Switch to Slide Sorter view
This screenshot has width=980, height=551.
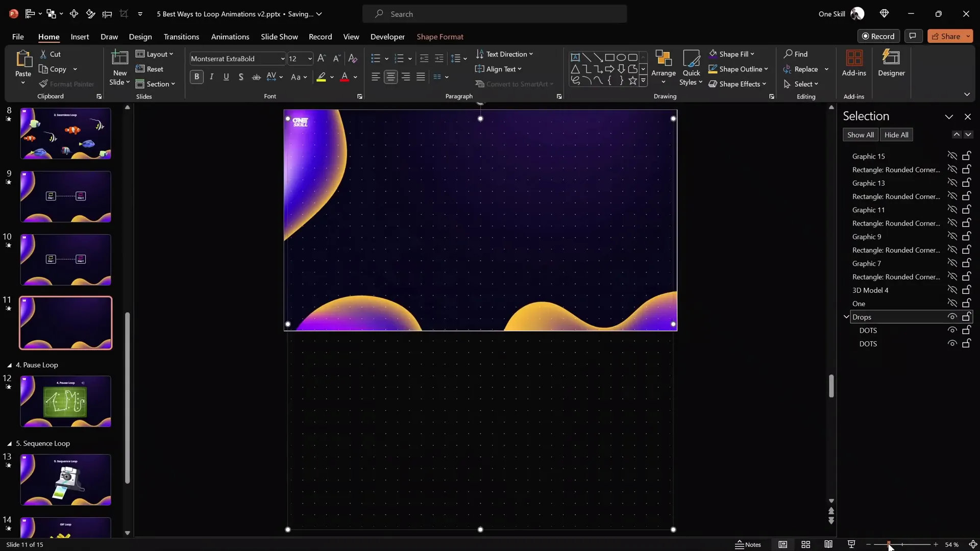point(806,544)
